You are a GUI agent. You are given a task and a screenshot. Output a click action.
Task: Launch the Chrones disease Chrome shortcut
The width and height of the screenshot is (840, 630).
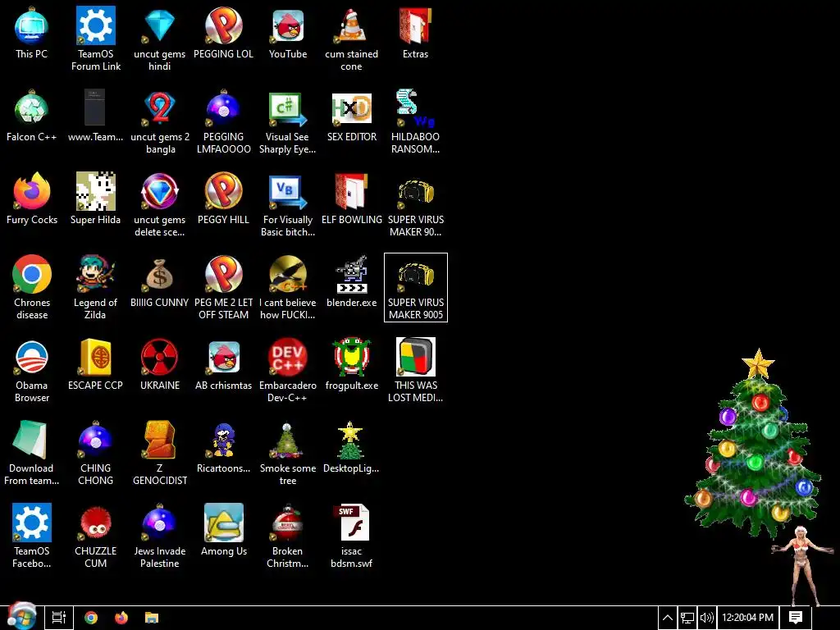(x=32, y=288)
